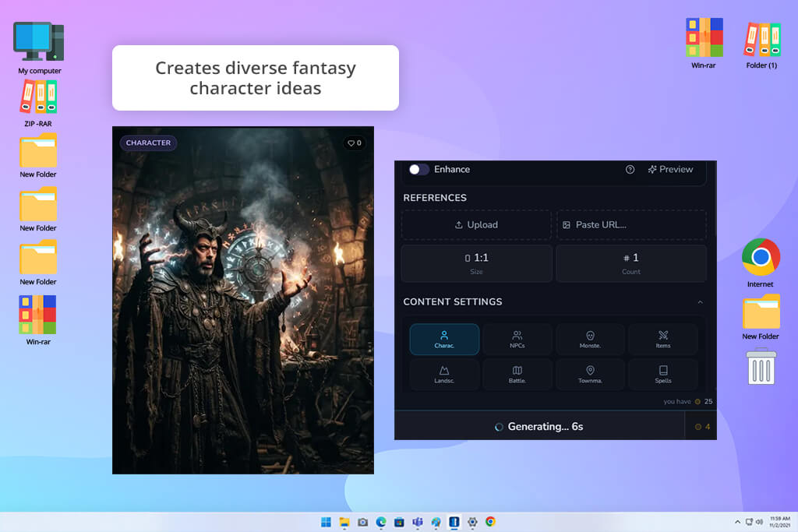Open the taskbar clock and date
The image size is (798, 532).
click(x=779, y=522)
